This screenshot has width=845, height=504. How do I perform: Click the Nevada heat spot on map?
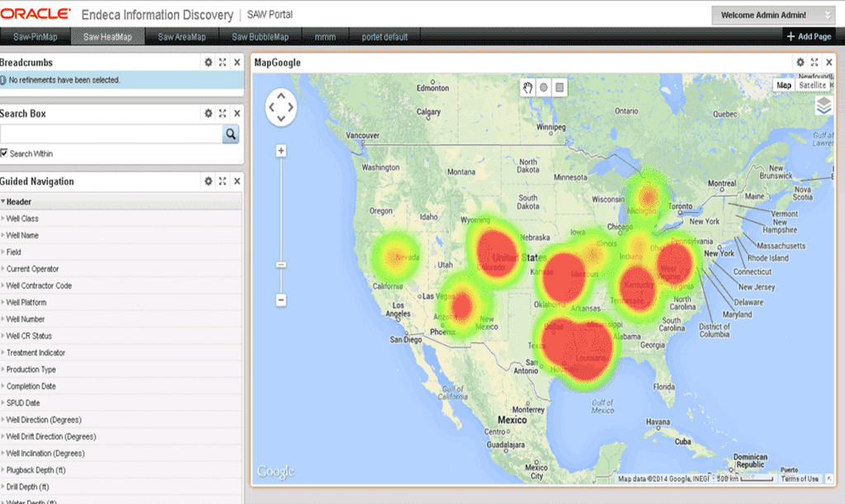[x=396, y=257]
